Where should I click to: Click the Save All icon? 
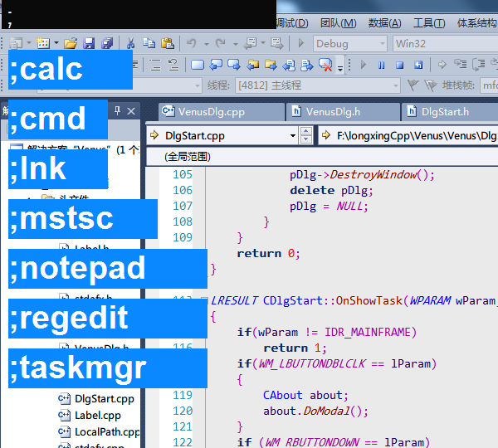click(107, 43)
